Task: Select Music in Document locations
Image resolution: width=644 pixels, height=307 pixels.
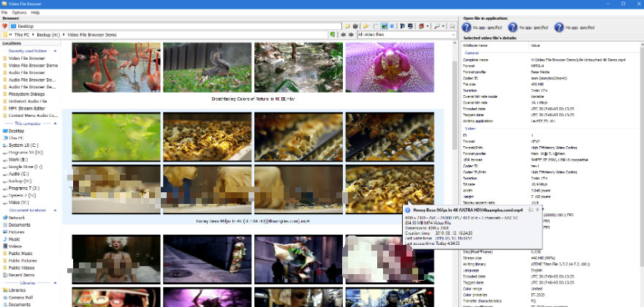Action: pyautogui.click(x=12, y=239)
